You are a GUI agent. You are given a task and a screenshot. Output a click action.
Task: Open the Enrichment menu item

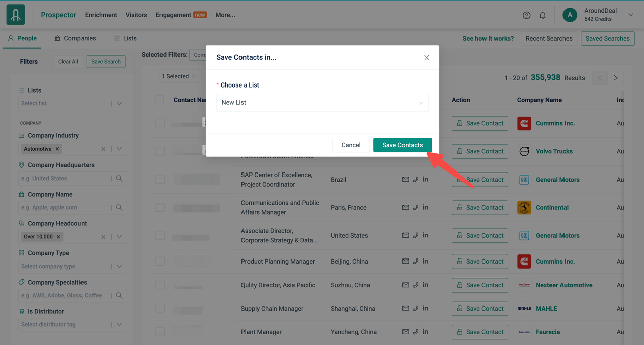tap(101, 15)
